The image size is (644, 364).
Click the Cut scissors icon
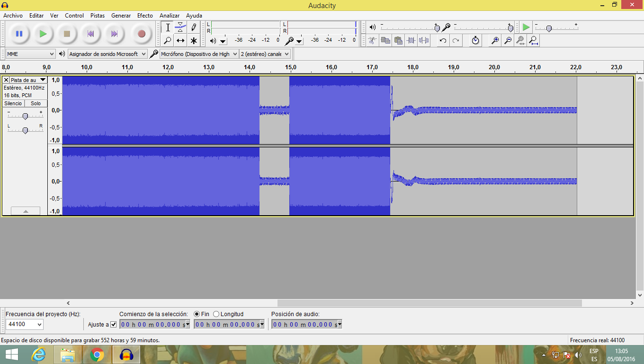(x=373, y=41)
